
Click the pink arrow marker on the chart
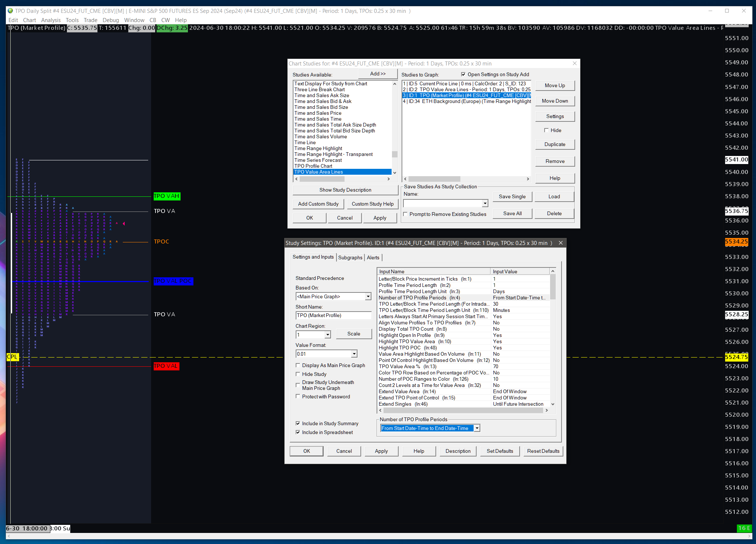click(x=124, y=224)
